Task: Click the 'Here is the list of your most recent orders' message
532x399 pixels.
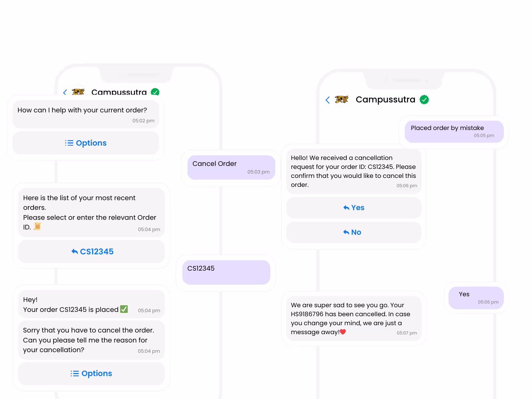Action: 91,212
